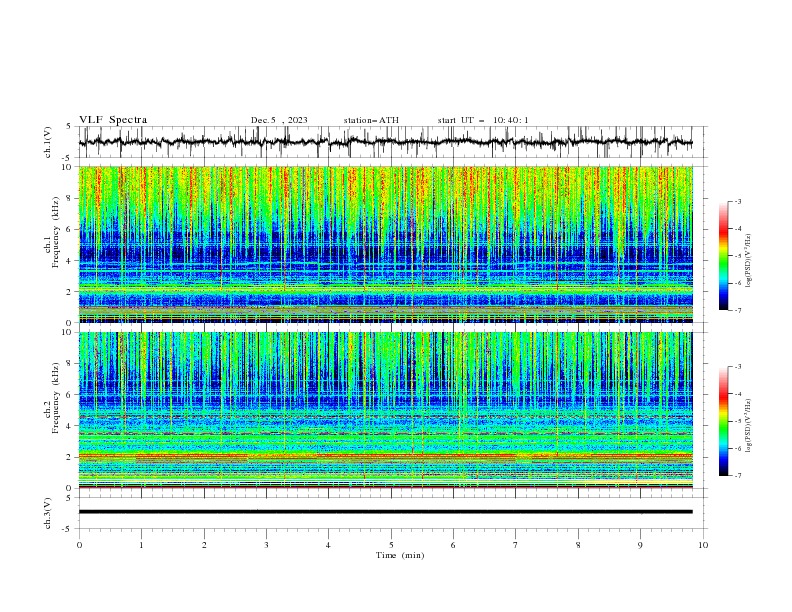Click the "-6" tick on ch.2 colorbar
This screenshot has height=612, width=792.
coord(738,448)
